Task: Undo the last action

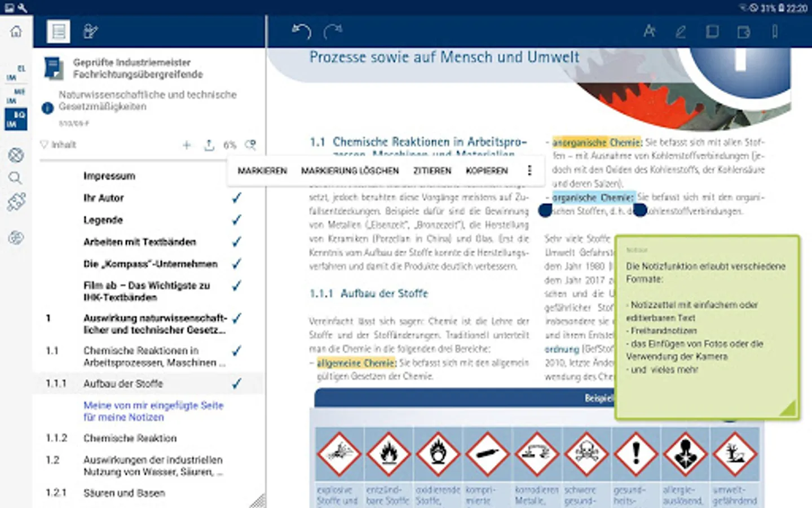Action: pos(301,32)
